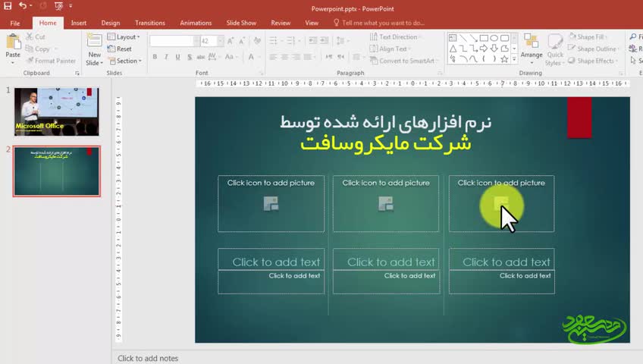This screenshot has height=364, width=643.
Task: Open the Transitions tab
Action: (x=150, y=23)
